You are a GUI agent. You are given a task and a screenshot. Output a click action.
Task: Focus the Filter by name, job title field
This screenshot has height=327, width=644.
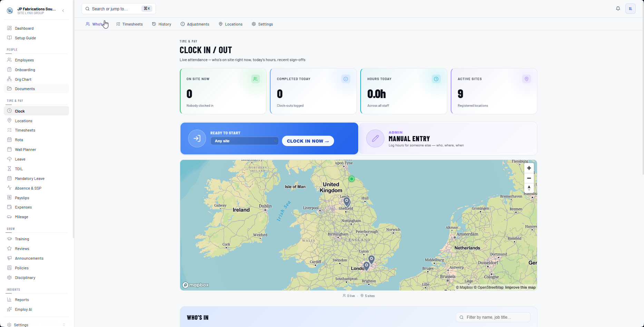pyautogui.click(x=493, y=317)
